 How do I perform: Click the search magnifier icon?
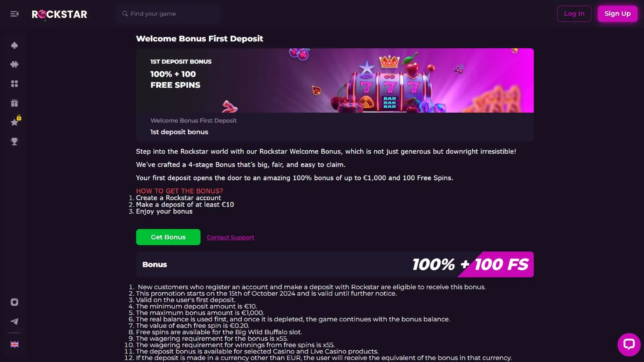(125, 14)
